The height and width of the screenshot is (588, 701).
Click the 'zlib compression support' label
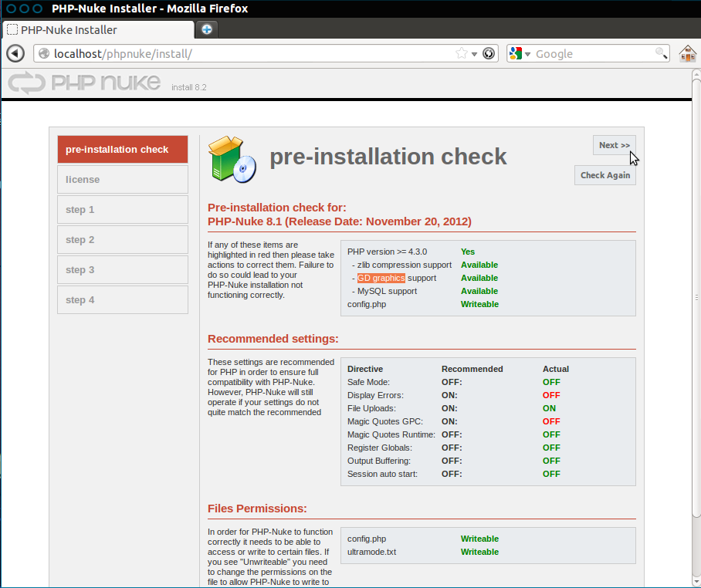404,265
